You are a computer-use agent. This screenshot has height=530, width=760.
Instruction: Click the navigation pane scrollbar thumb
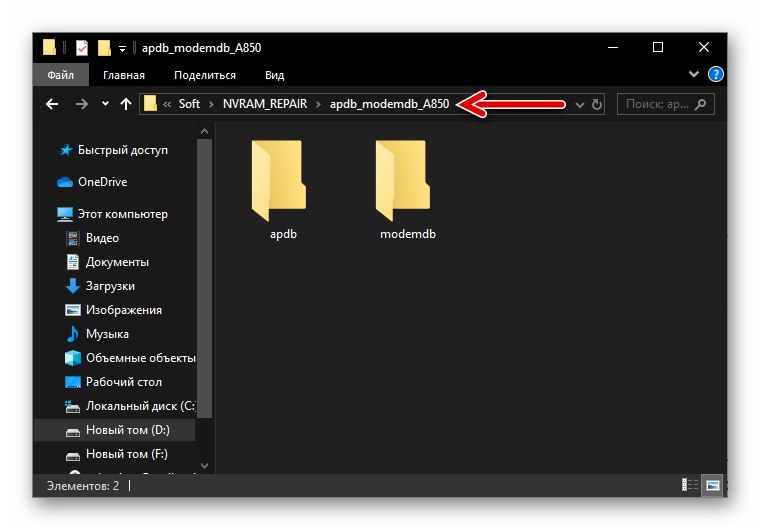pyautogui.click(x=205, y=278)
